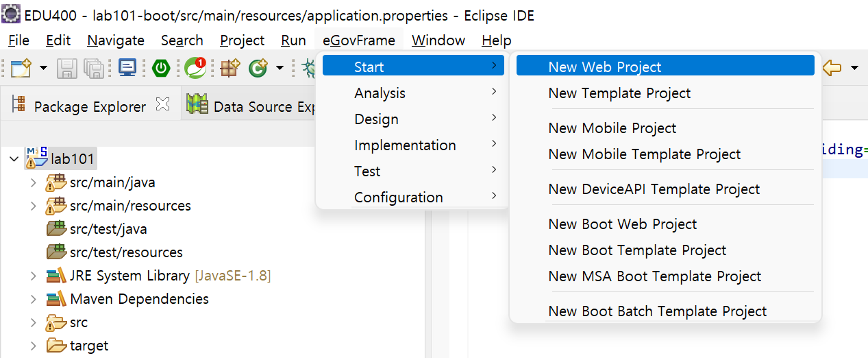Close the Package Explorer view tab

(162, 105)
